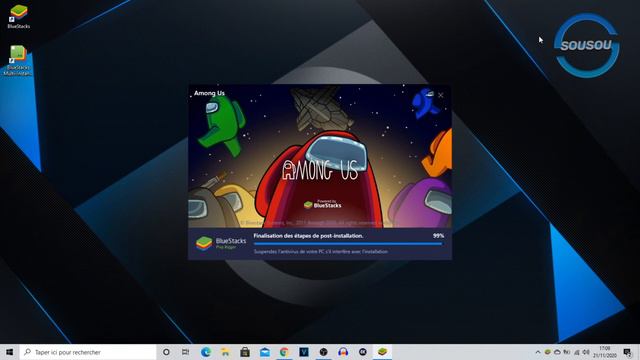This screenshot has height=360, width=640.
Task: Open the Mail app from the taskbar
Action: [x=264, y=352]
